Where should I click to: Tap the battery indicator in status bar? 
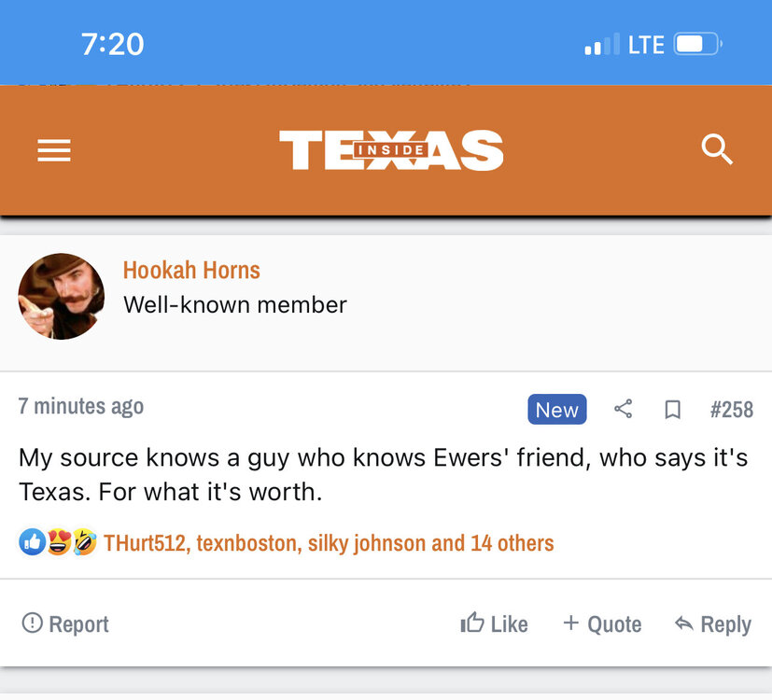click(697, 44)
